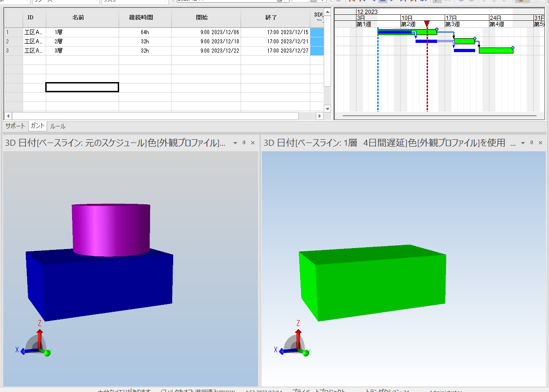Click the 12 2023 month header in Gantt
Image resolution: width=549 pixels, height=392 pixels.
(x=367, y=12)
